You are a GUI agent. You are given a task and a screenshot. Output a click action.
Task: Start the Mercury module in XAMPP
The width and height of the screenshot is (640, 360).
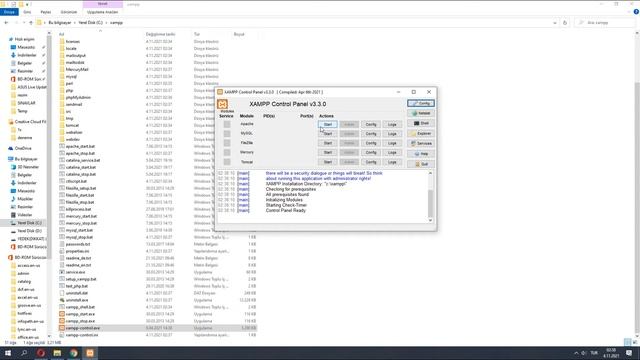tap(328, 153)
